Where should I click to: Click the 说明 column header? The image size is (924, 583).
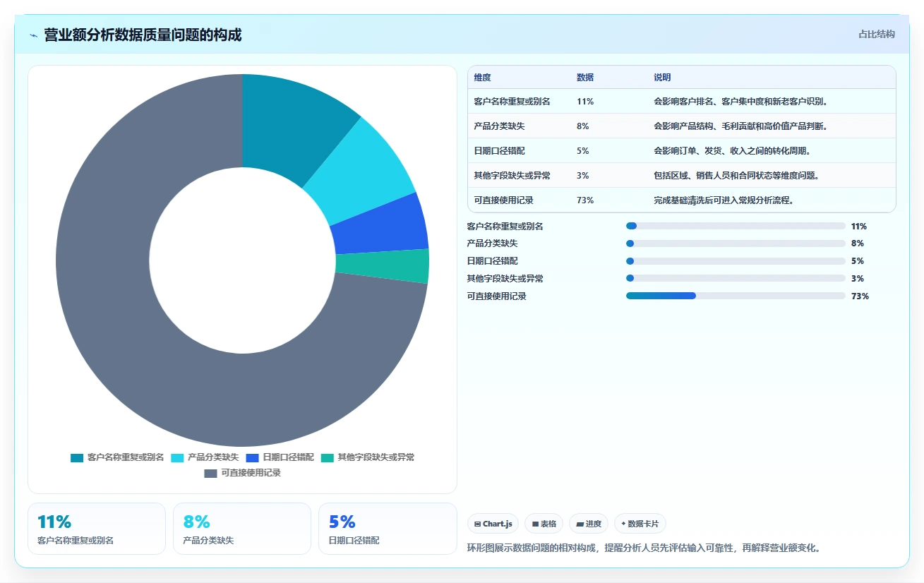(662, 77)
